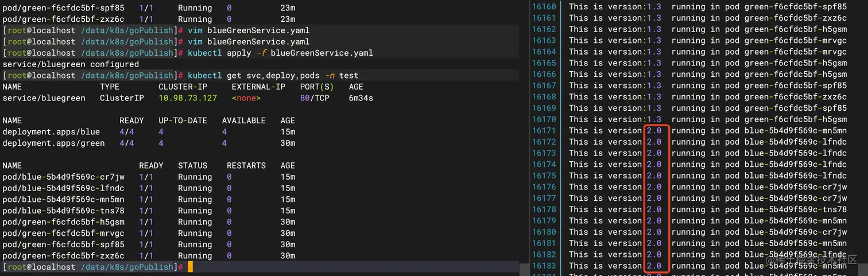Click the IP address 10.98.73.127
Screen dimensions: 868x276
pyautogui.click(x=188, y=98)
